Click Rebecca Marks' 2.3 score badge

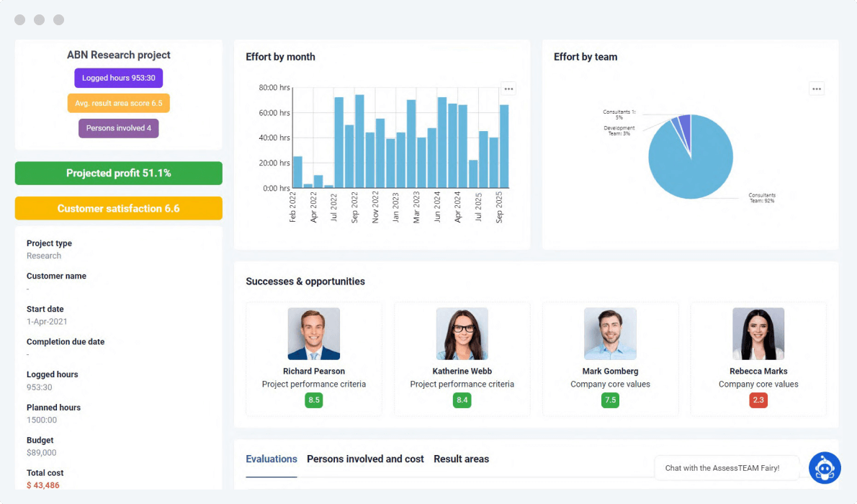[758, 400]
